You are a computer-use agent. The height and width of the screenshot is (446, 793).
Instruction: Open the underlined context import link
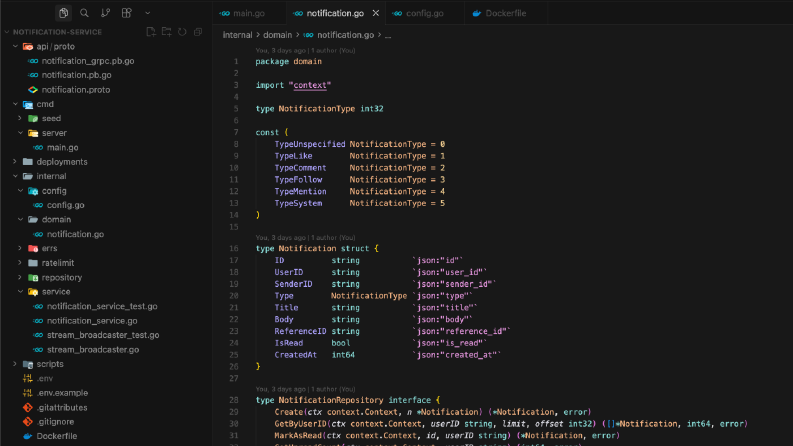310,85
